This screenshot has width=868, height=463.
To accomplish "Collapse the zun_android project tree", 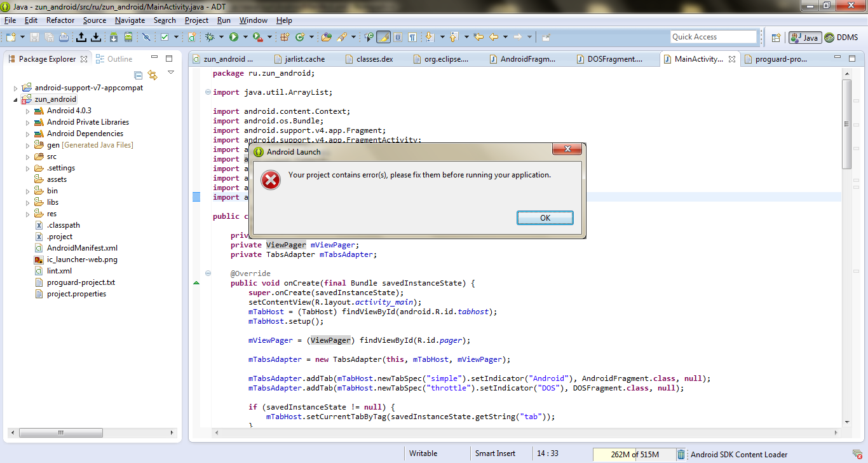I will (x=16, y=99).
